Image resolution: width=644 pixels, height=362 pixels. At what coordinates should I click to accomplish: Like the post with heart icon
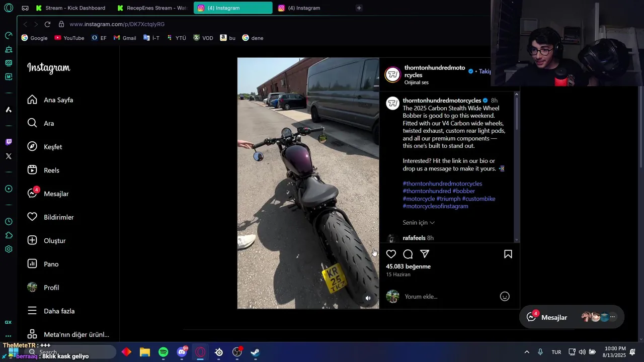(x=391, y=254)
